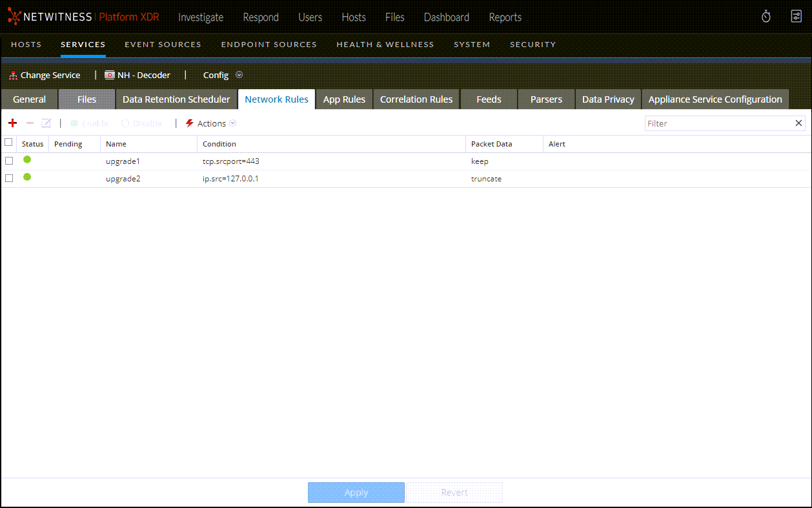Toggle the select-all header checkbox
This screenshot has width=812, height=508.
(8, 143)
